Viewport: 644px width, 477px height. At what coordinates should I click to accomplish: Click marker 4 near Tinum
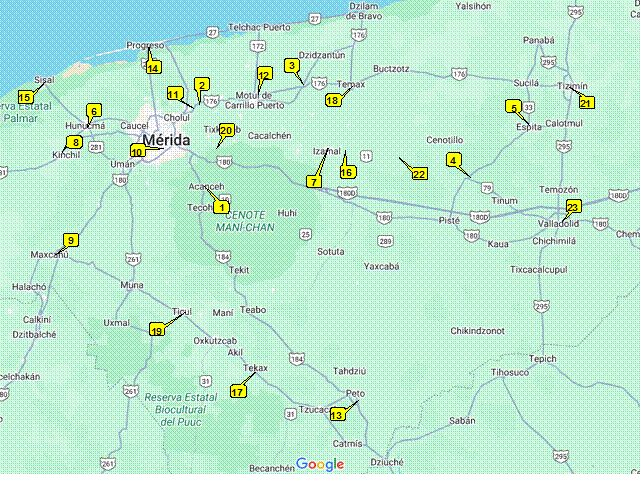[453, 160]
